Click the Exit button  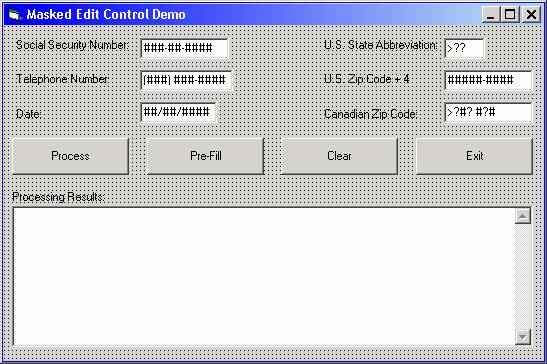pos(474,156)
